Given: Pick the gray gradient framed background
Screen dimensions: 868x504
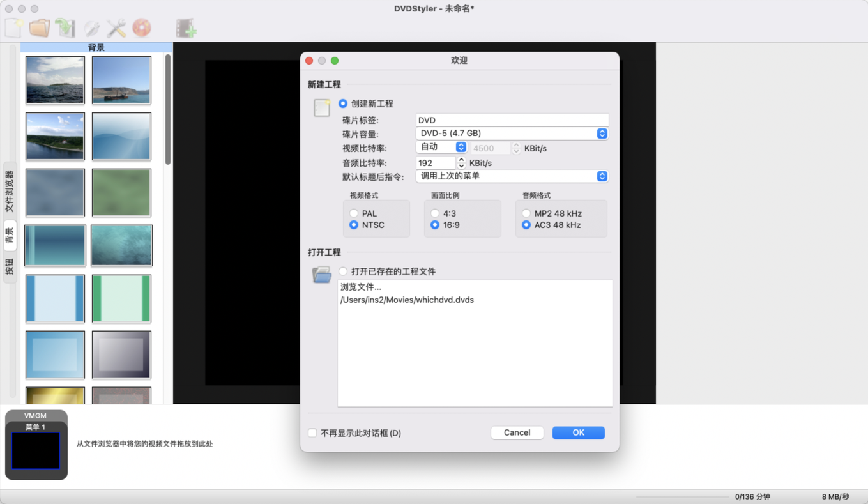Looking at the screenshot, I should 121,355.
